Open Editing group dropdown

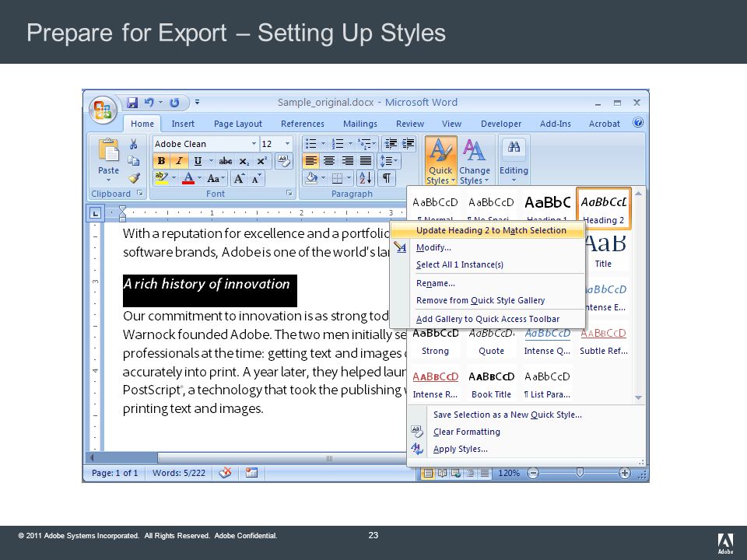coord(514,161)
